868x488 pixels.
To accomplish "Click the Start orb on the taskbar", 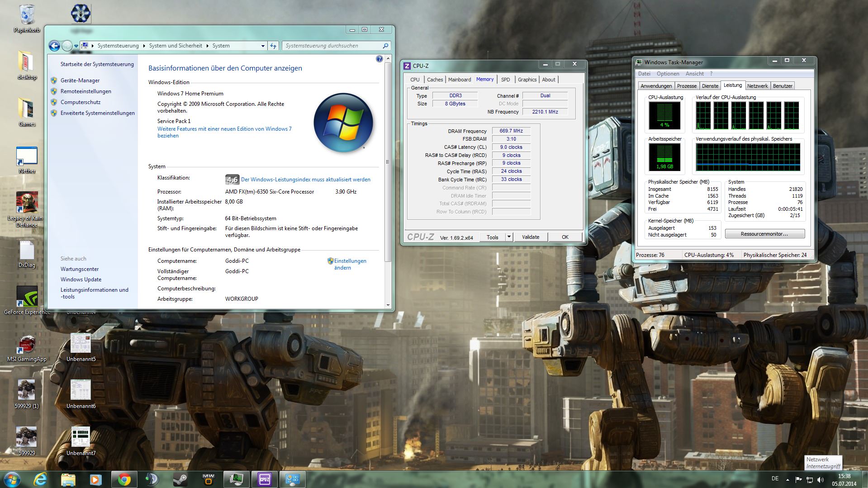I will 12,479.
